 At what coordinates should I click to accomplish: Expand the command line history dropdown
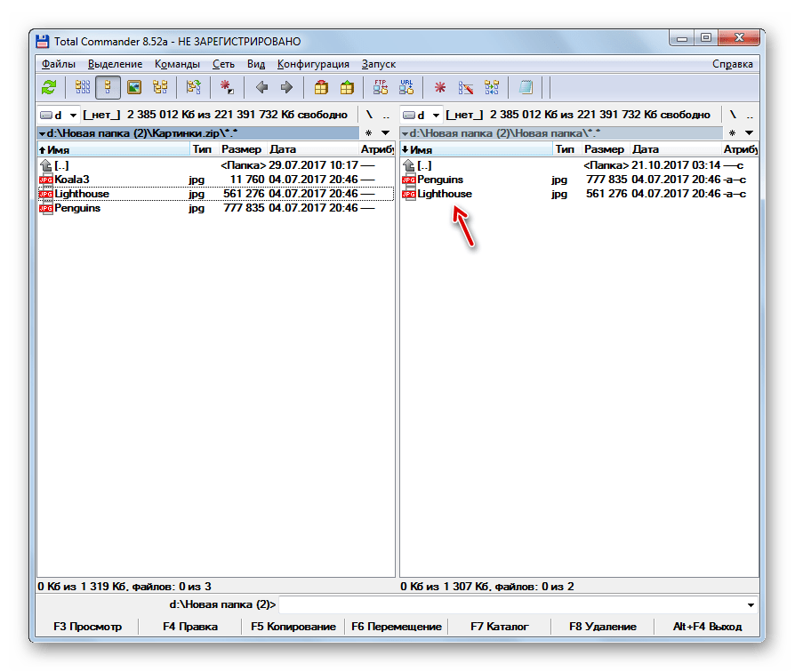(x=751, y=605)
